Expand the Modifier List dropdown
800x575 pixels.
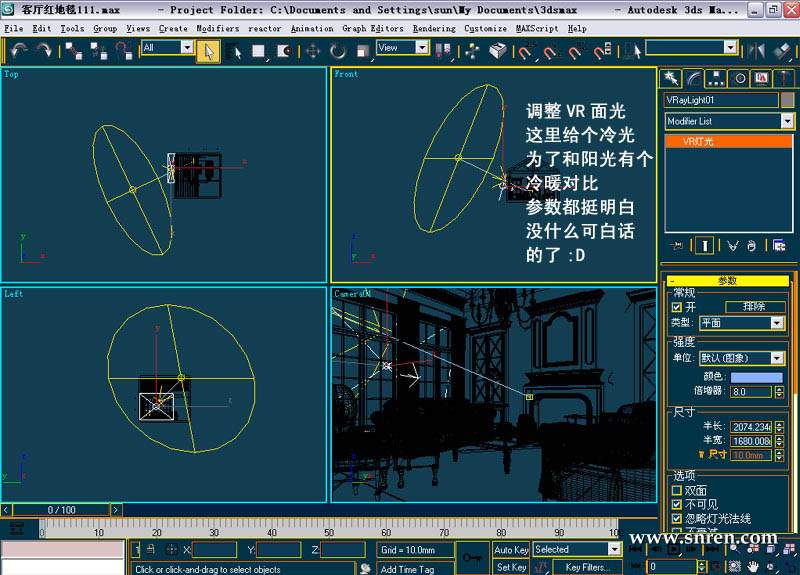[729, 121]
